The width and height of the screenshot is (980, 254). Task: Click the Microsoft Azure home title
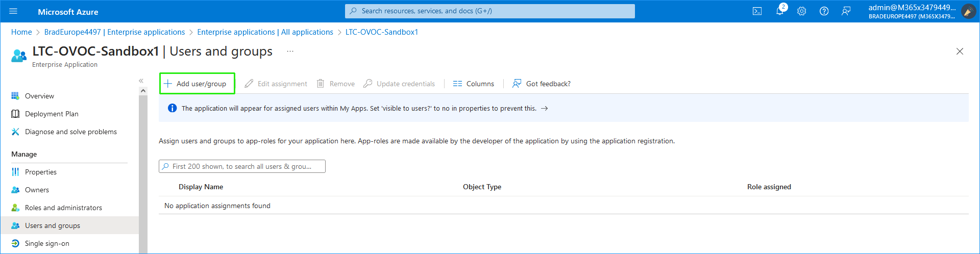point(68,12)
